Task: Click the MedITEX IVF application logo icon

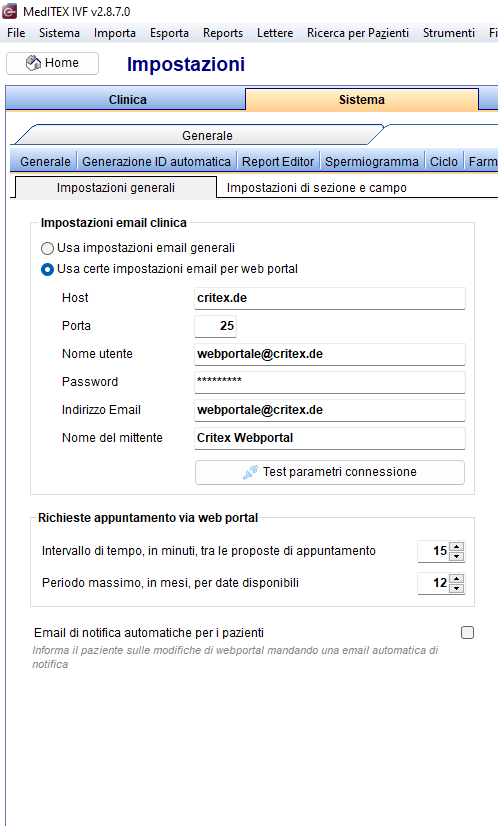Action: 9,11
